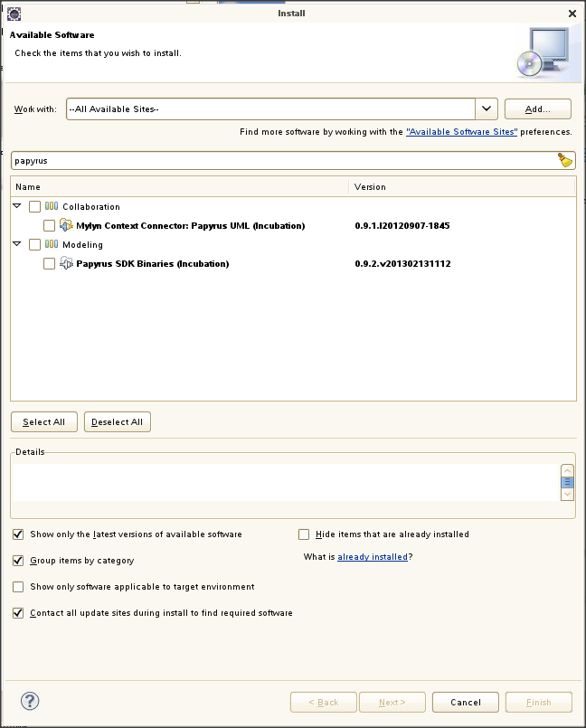Click the Version column header
The image size is (586, 728).
[x=462, y=186]
